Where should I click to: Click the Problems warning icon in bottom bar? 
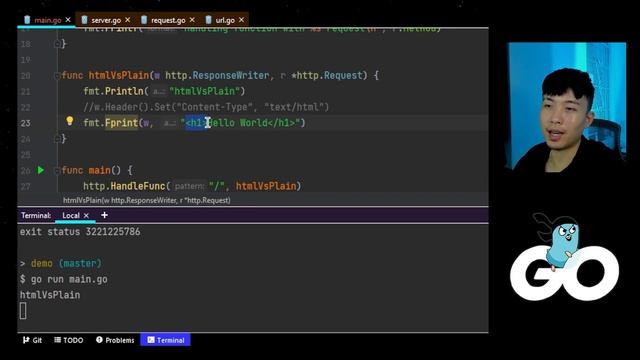(x=99, y=340)
